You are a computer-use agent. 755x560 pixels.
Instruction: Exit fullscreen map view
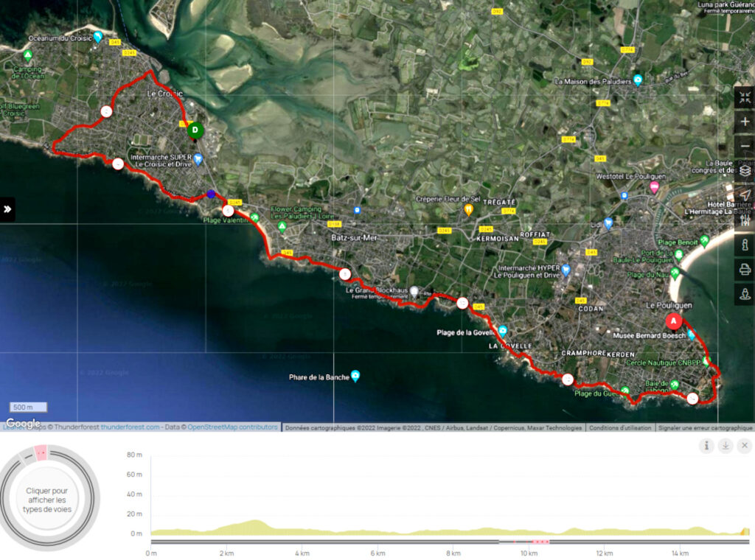tap(745, 97)
